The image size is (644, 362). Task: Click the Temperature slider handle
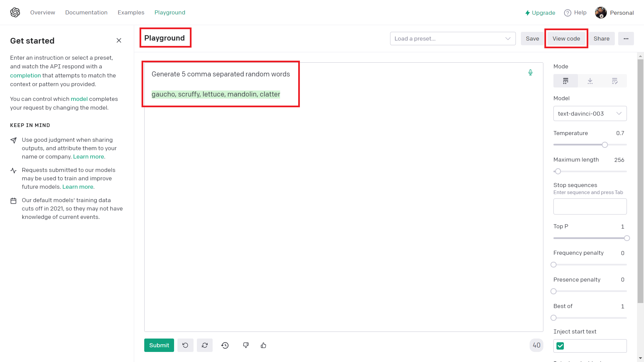(605, 145)
